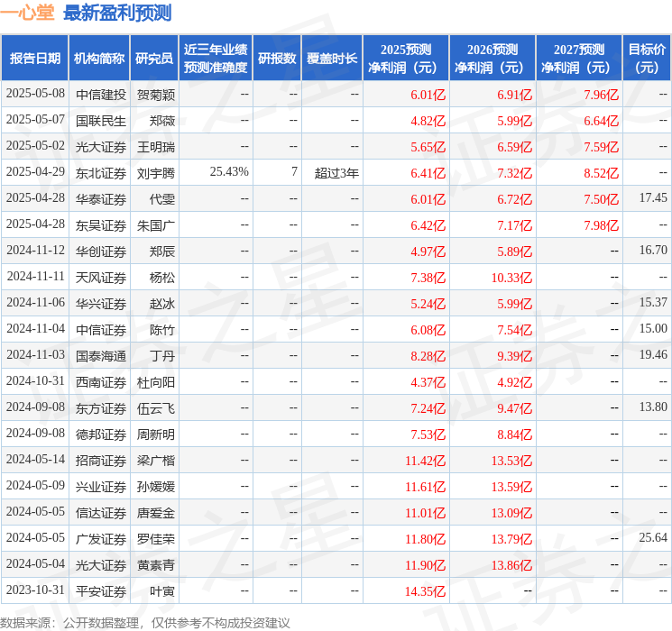Click the 研究员 column header

(154, 59)
